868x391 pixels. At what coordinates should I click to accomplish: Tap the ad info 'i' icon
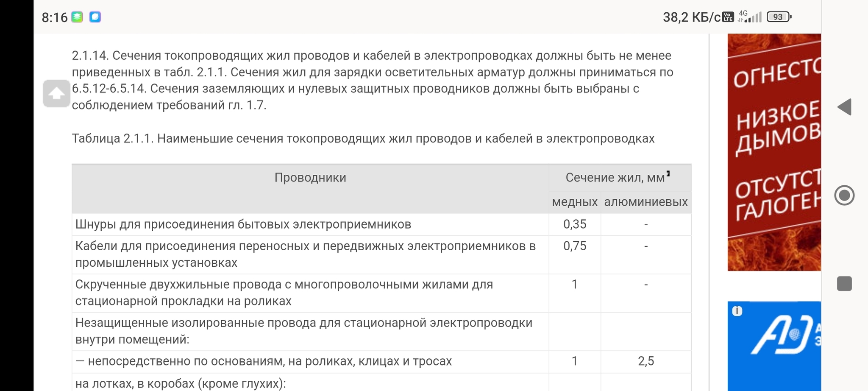pyautogui.click(x=737, y=311)
